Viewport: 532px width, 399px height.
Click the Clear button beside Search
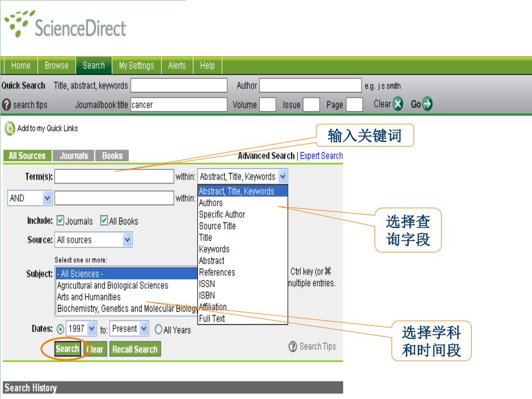click(96, 349)
